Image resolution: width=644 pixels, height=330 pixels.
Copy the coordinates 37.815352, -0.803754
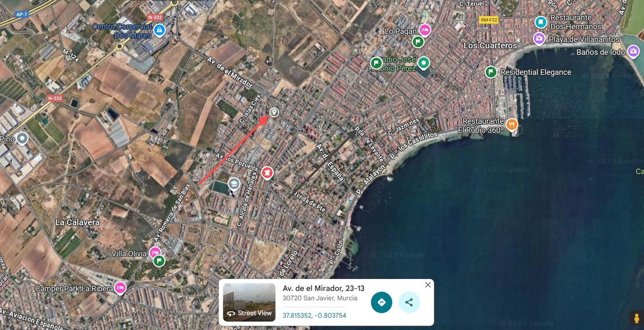pyautogui.click(x=314, y=316)
